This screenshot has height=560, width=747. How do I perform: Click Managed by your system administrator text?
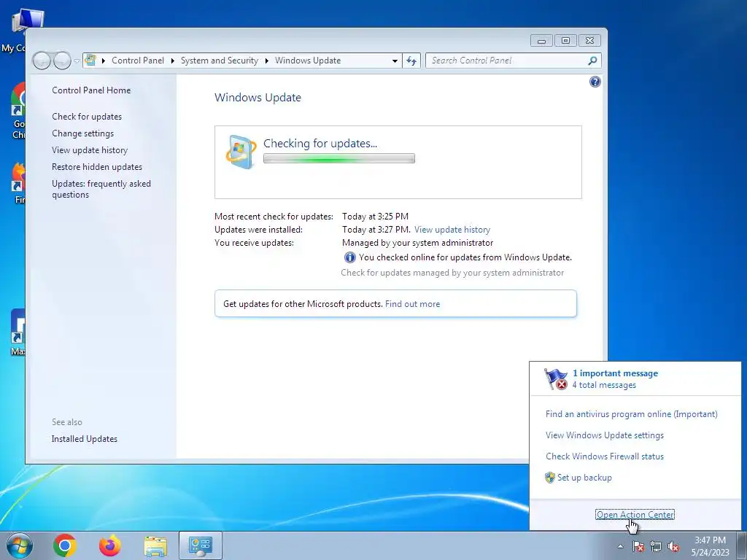418,243
